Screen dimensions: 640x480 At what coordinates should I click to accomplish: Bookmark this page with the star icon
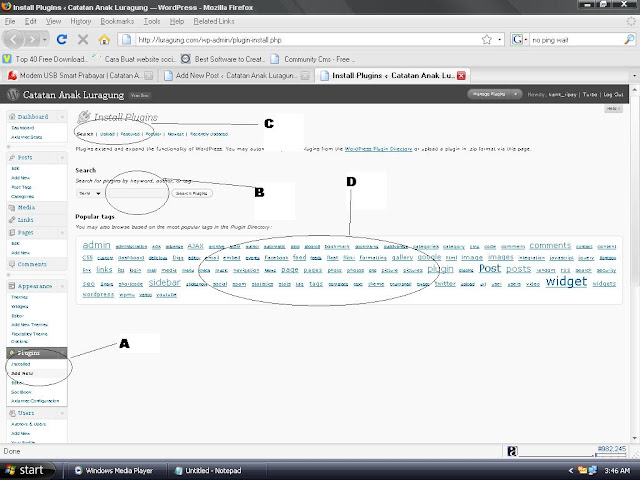[487, 40]
